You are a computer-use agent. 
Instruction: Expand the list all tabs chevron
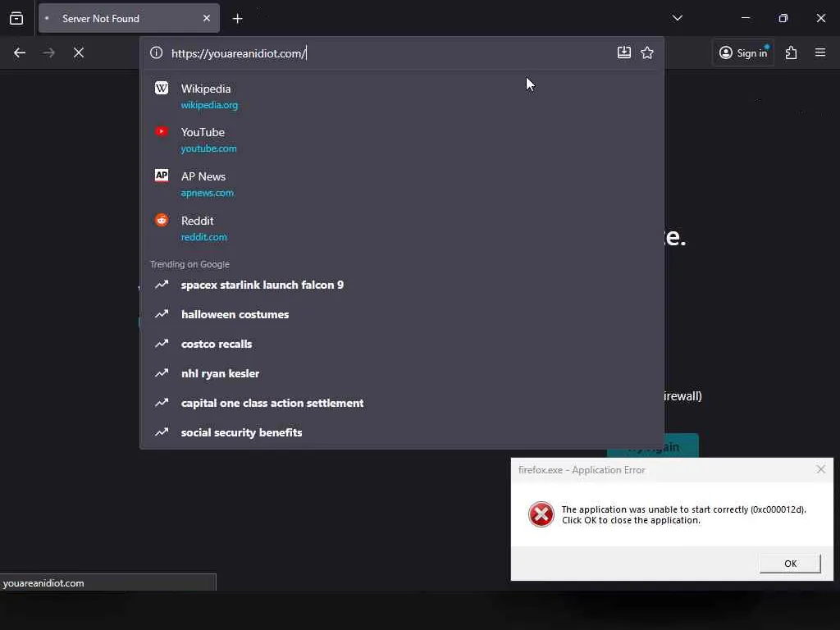(677, 18)
